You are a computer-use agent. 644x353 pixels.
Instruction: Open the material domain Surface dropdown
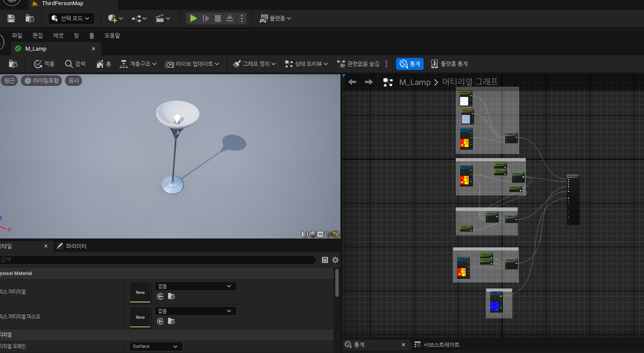(x=156, y=347)
